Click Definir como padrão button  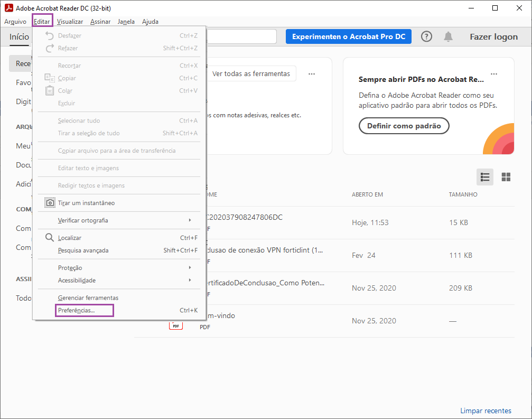pyautogui.click(x=404, y=126)
